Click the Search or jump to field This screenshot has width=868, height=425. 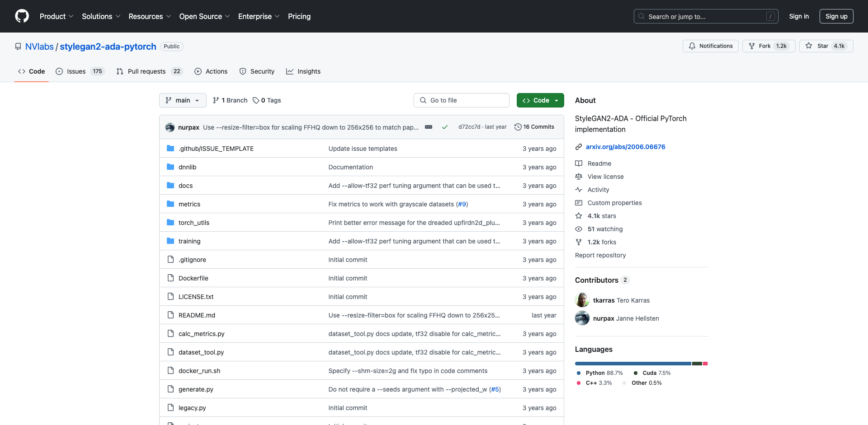(706, 16)
